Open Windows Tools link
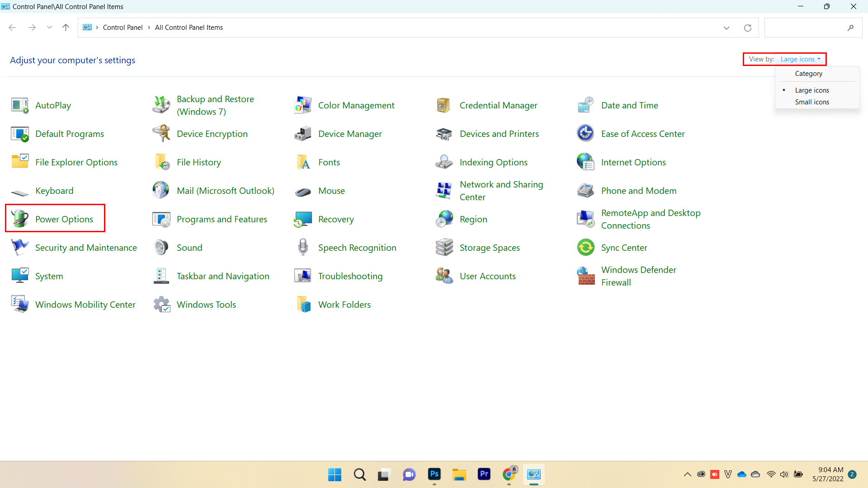This screenshot has width=868, height=488. click(206, 305)
